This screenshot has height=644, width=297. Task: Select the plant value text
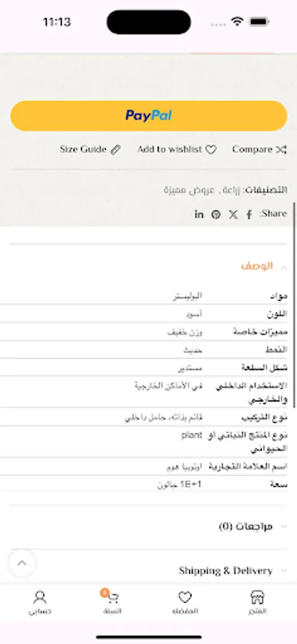(192, 435)
